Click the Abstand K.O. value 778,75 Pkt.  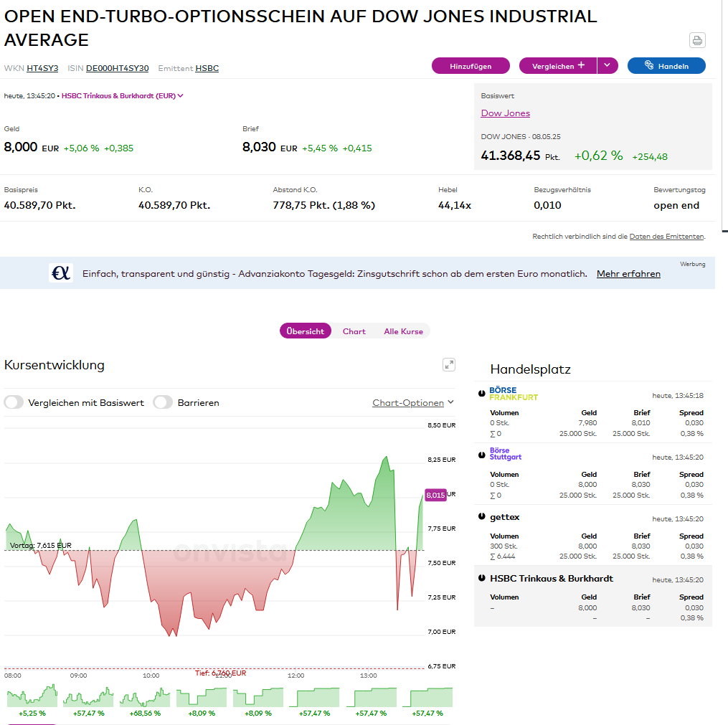click(323, 205)
